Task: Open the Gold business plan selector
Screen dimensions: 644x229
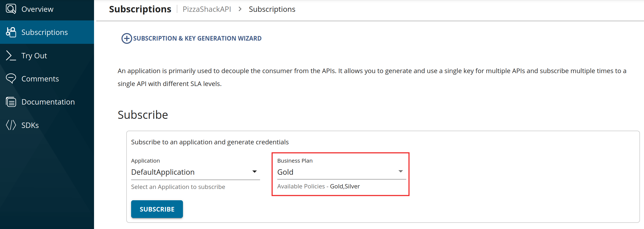Action: (x=336, y=172)
